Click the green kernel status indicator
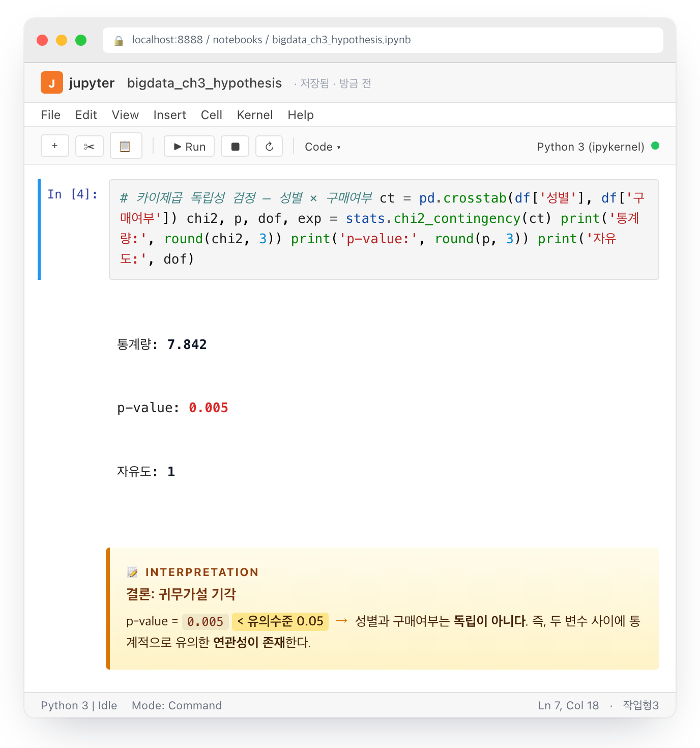 click(655, 146)
